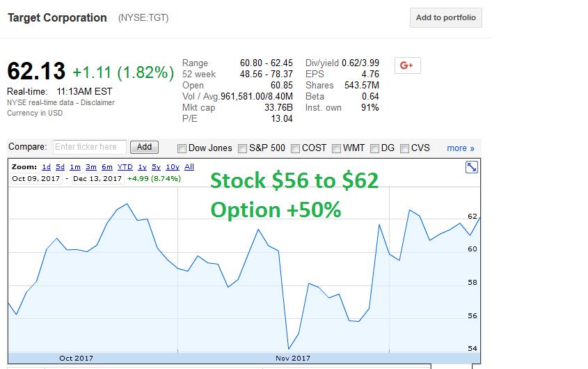Click the Target Corporation company title
The width and height of the screenshot is (588, 369).
click(x=57, y=17)
